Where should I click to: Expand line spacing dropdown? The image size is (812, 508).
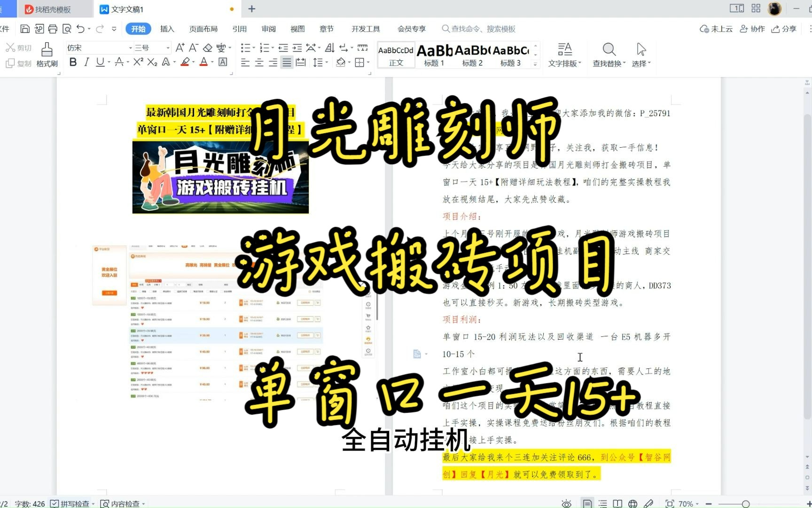(327, 62)
